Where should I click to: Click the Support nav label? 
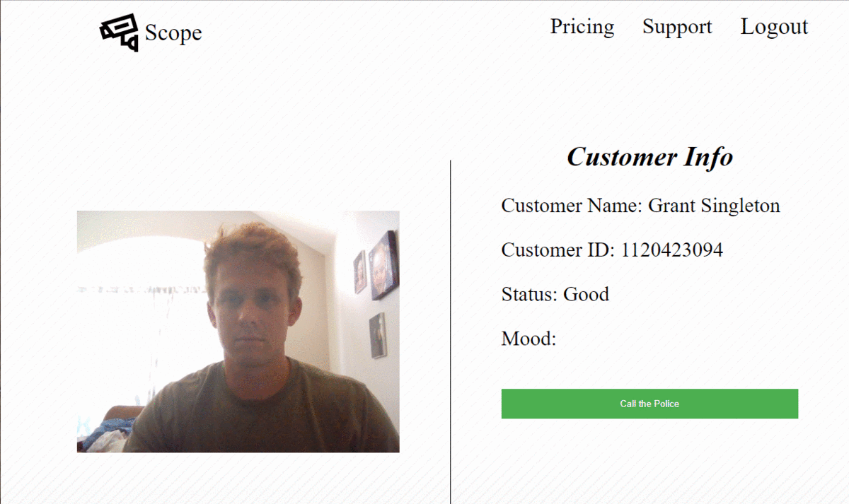(x=676, y=27)
